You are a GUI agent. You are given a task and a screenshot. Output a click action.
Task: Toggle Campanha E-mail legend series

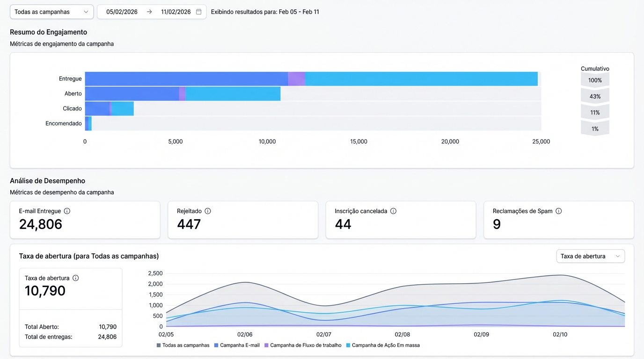tap(236, 345)
